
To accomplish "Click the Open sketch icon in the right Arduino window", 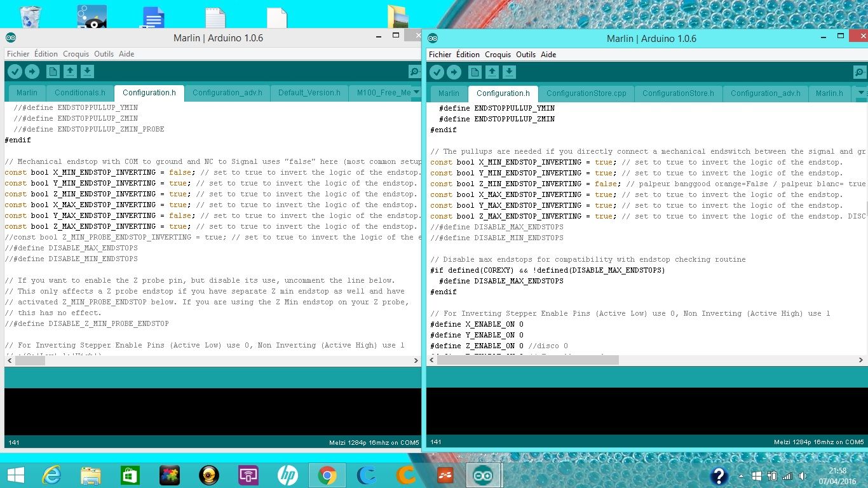I will [x=492, y=72].
